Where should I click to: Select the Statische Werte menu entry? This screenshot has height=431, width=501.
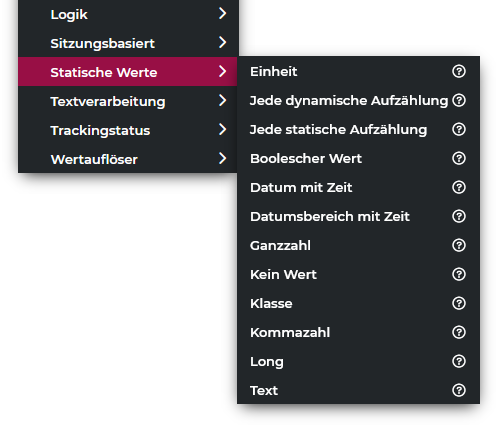[128, 72]
